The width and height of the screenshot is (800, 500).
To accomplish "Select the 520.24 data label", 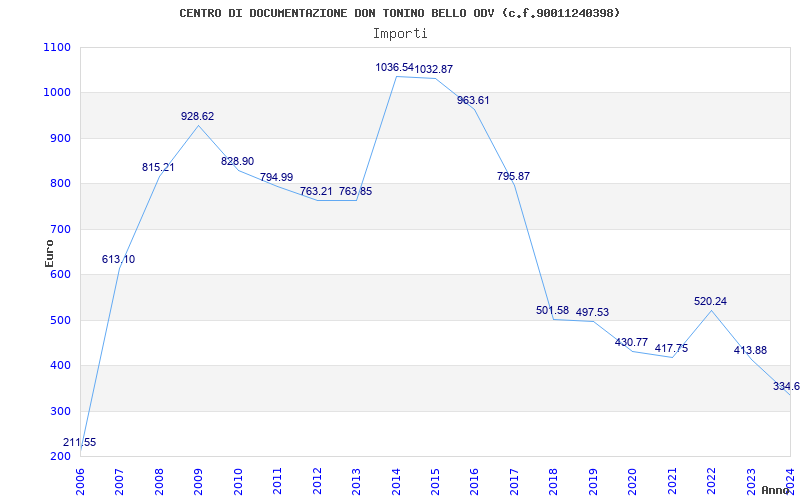I will click(x=710, y=302).
